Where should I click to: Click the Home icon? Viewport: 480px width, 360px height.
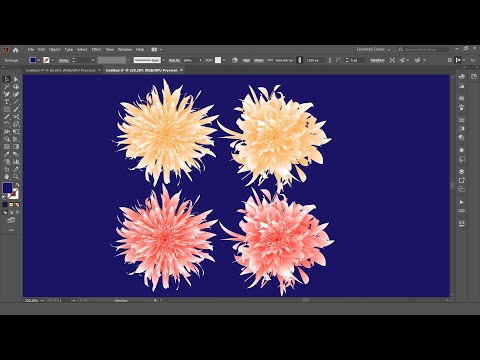[x=15, y=50]
